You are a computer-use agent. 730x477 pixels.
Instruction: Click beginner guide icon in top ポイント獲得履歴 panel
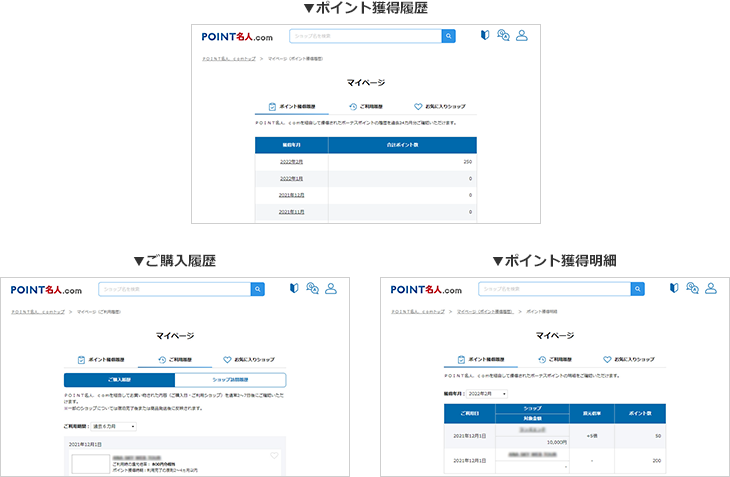pyautogui.click(x=485, y=36)
